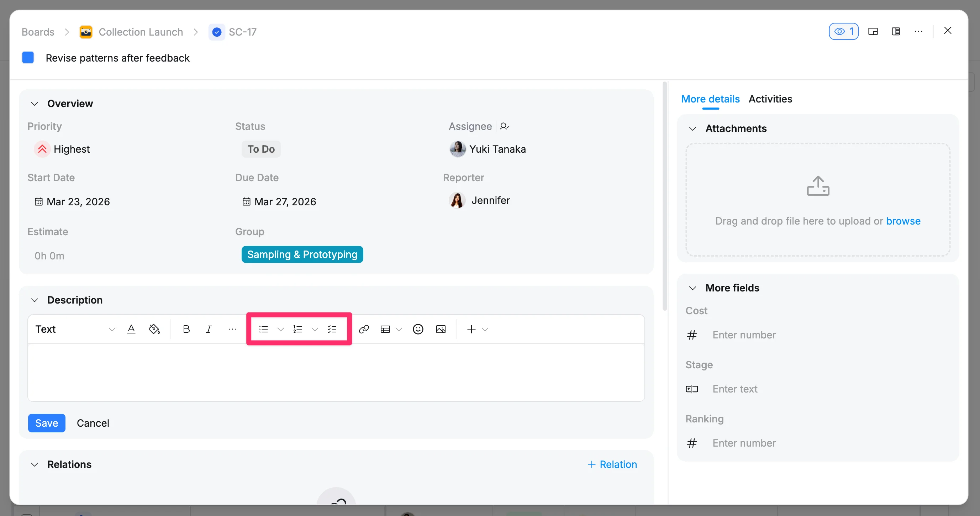Click the vertical scrollbar of main panel
The image size is (980, 516).
tap(665, 196)
